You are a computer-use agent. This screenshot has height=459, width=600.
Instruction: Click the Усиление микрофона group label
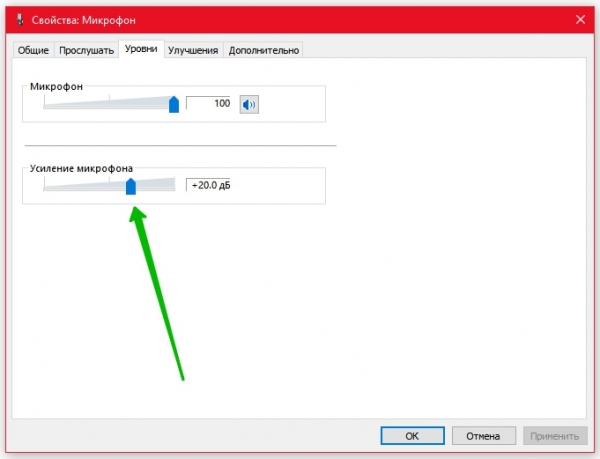pos(82,168)
